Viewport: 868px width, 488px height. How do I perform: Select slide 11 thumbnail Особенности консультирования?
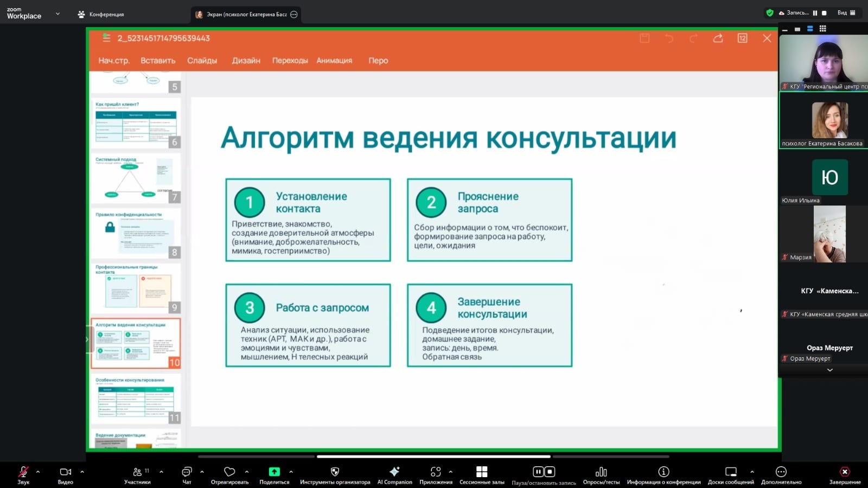(135, 400)
